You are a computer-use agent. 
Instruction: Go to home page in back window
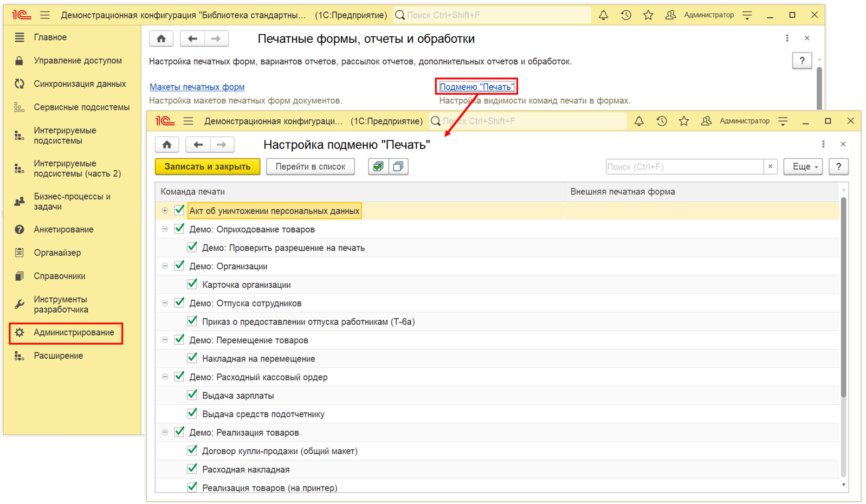[x=161, y=38]
